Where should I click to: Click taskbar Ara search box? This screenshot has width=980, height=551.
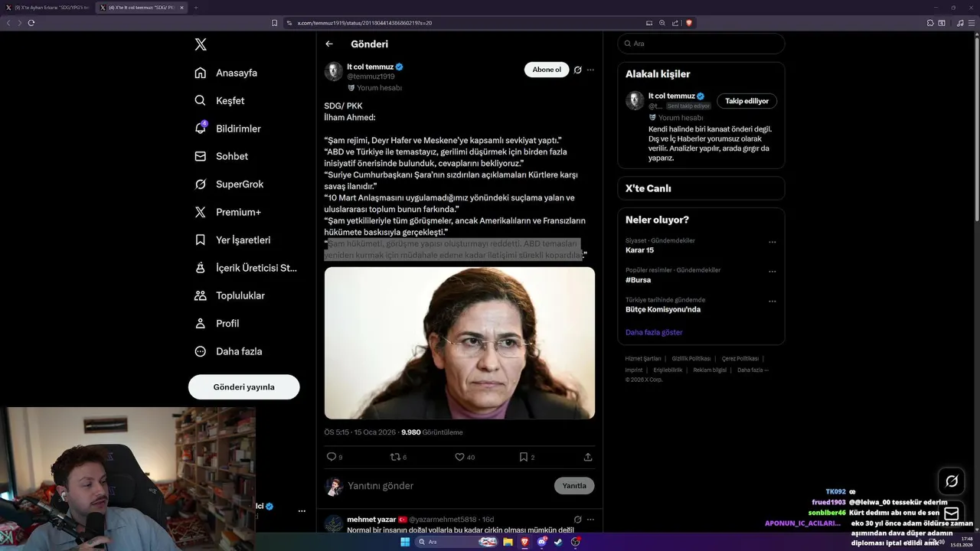457,542
